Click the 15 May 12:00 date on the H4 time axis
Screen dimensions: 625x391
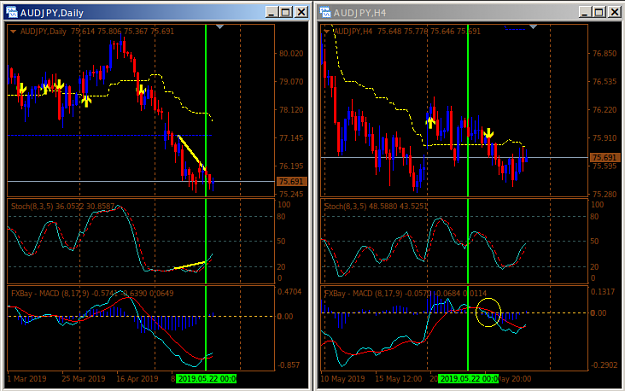[x=399, y=379]
